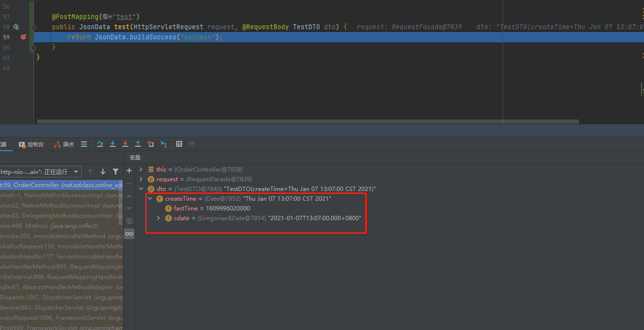Click 'HttpServletRequest' type in code

coord(169,27)
